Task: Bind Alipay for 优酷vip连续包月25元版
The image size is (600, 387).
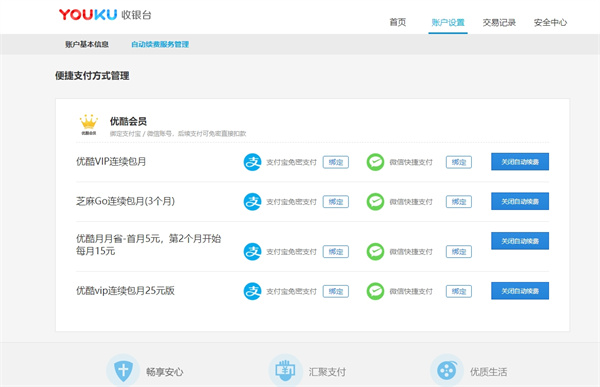Action: pos(336,291)
